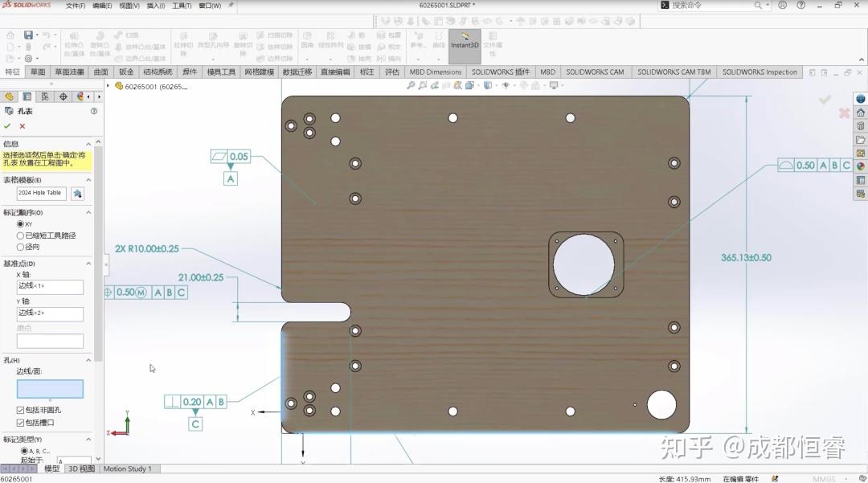Open the 2024 Hole Table template dropdown
The image size is (868, 483).
pos(40,193)
